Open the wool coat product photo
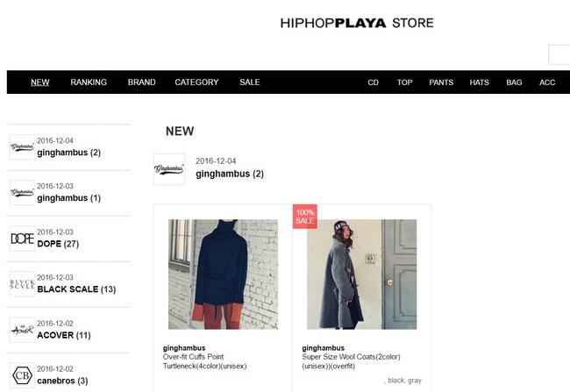This screenshot has width=570, height=392. (361, 274)
